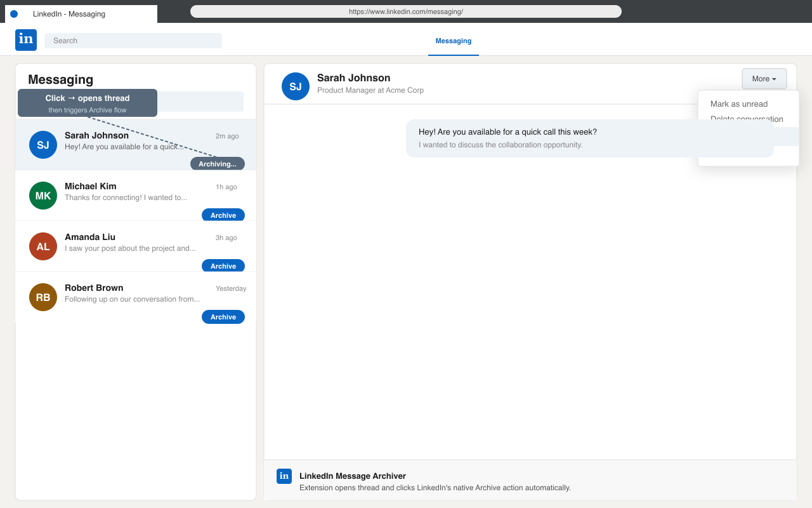
Task: Select Mark as unread menu option
Action: pyautogui.click(x=739, y=104)
